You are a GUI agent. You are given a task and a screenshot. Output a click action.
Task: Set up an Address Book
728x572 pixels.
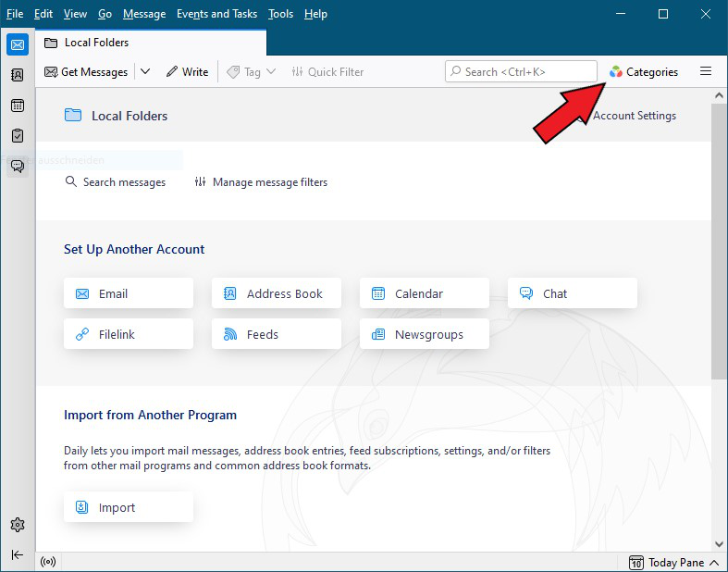click(277, 293)
